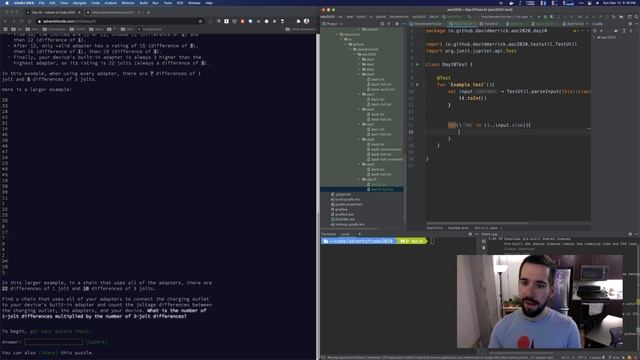Image resolution: width=640 pixels, height=360 pixels.
Task: Select gradle.properties in the project tree
Action: pyautogui.click(x=347, y=204)
